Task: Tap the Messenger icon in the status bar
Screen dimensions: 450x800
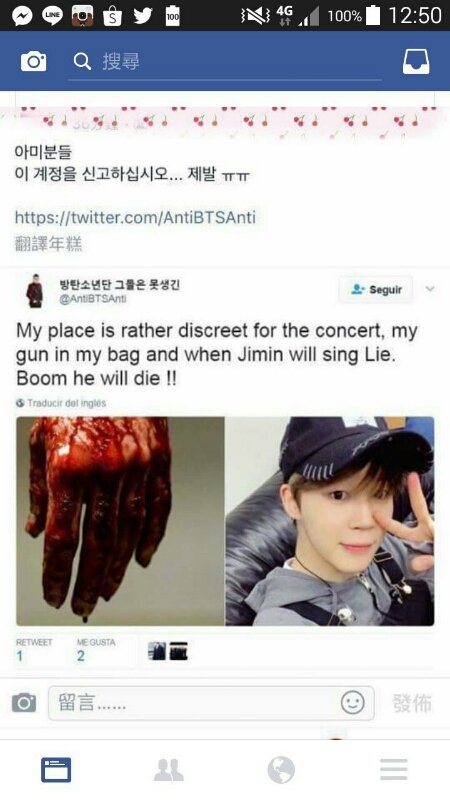Action: point(22,16)
